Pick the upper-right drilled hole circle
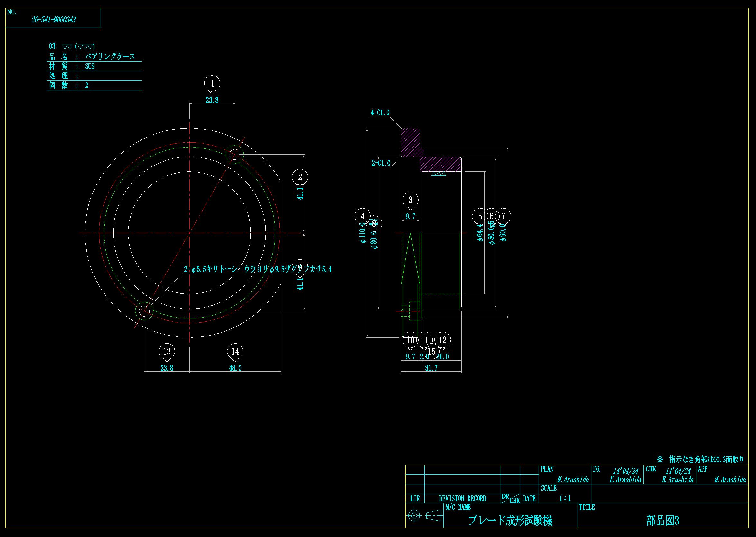This screenshot has width=756, height=537. point(234,154)
